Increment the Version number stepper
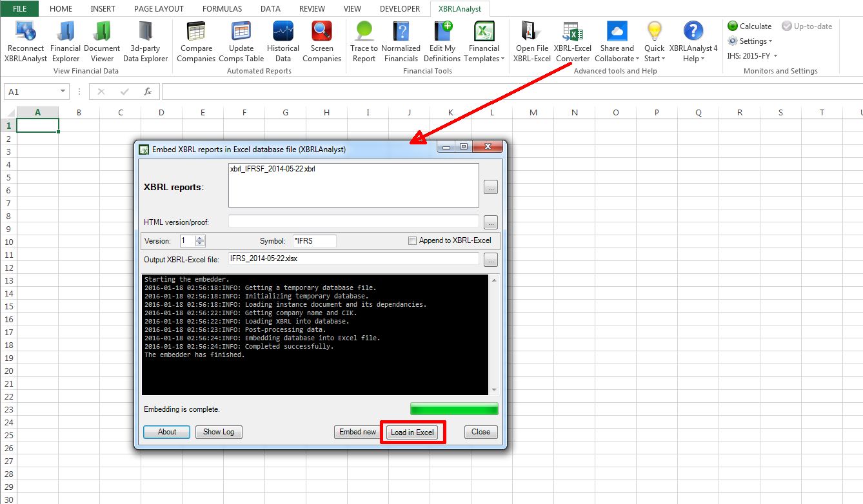The height and width of the screenshot is (504, 863). tap(200, 238)
